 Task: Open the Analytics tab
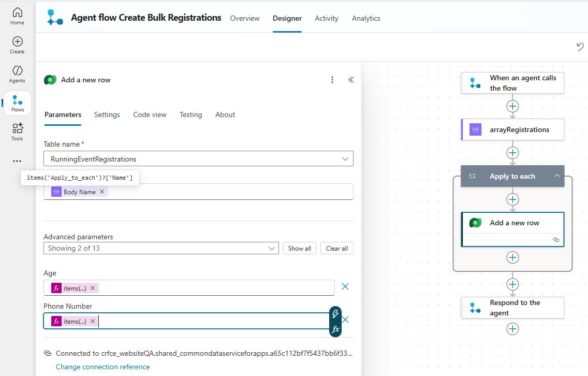click(x=366, y=18)
